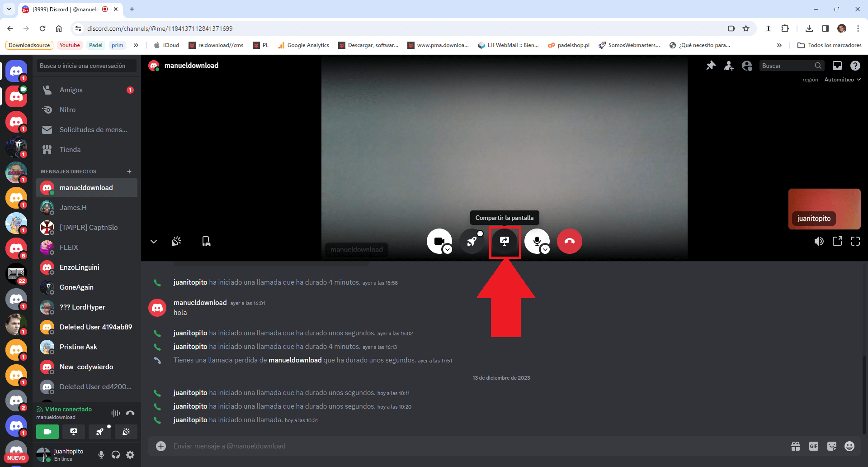The width and height of the screenshot is (868, 467).
Task: Open pinned messages icon
Action: click(711, 66)
